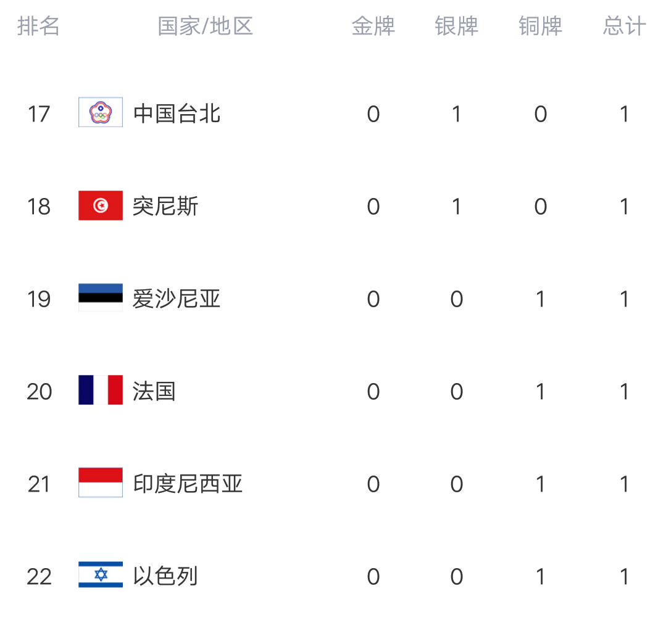Click the Estonia flag icon

coord(101,297)
